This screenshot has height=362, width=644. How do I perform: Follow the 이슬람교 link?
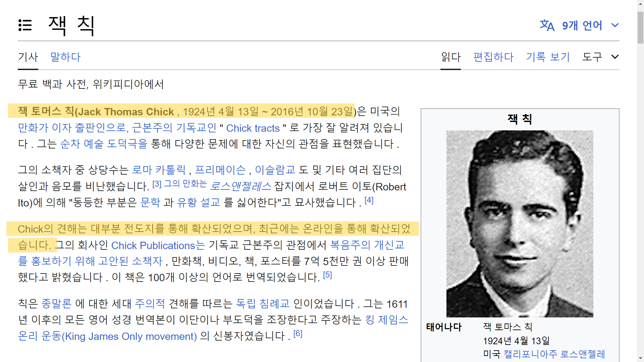pos(275,170)
